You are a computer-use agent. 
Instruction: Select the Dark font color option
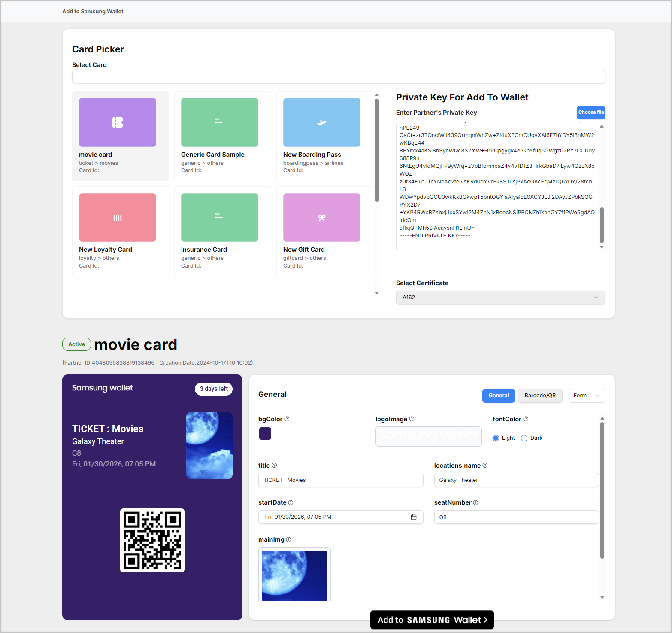(524, 438)
